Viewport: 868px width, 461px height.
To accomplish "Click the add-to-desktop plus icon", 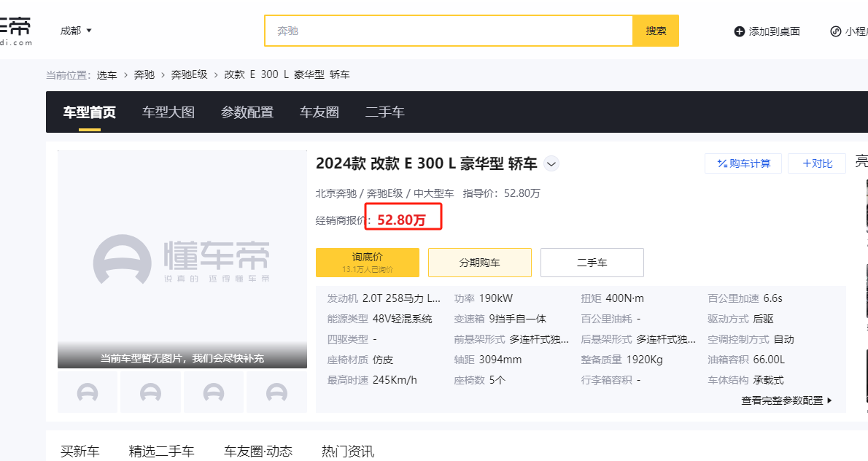I will coord(739,31).
